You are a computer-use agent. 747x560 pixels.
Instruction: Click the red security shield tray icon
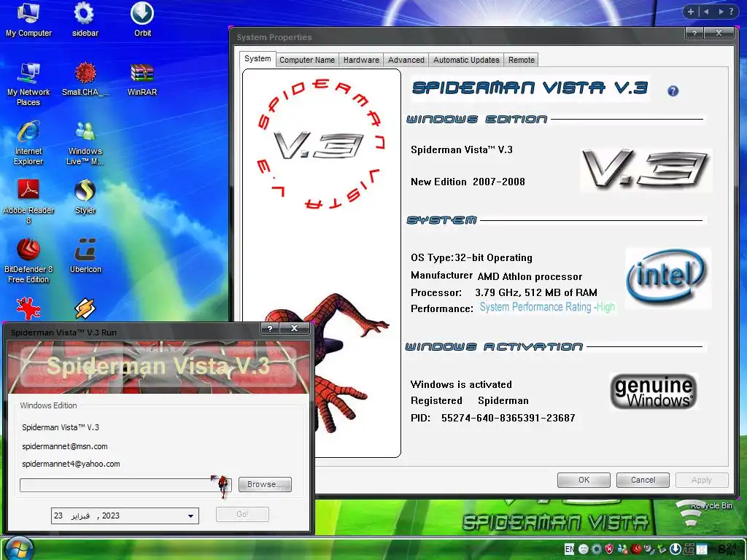coord(609,549)
